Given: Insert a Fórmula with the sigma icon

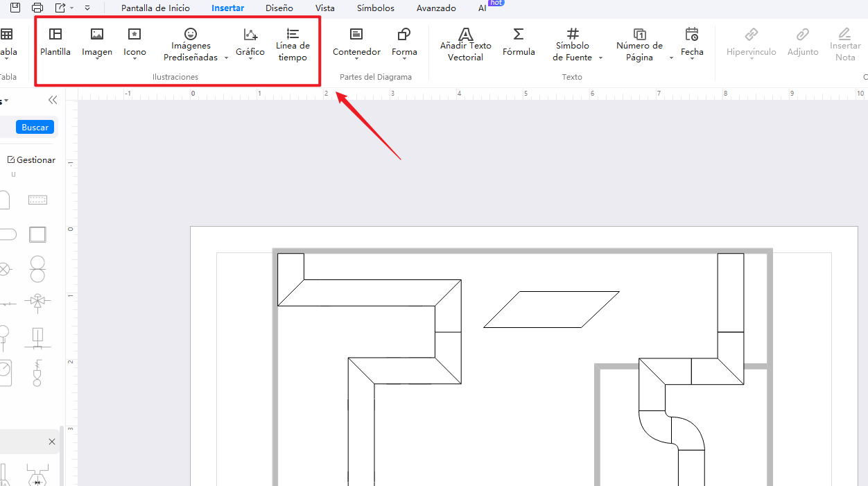Looking at the screenshot, I should (519, 35).
